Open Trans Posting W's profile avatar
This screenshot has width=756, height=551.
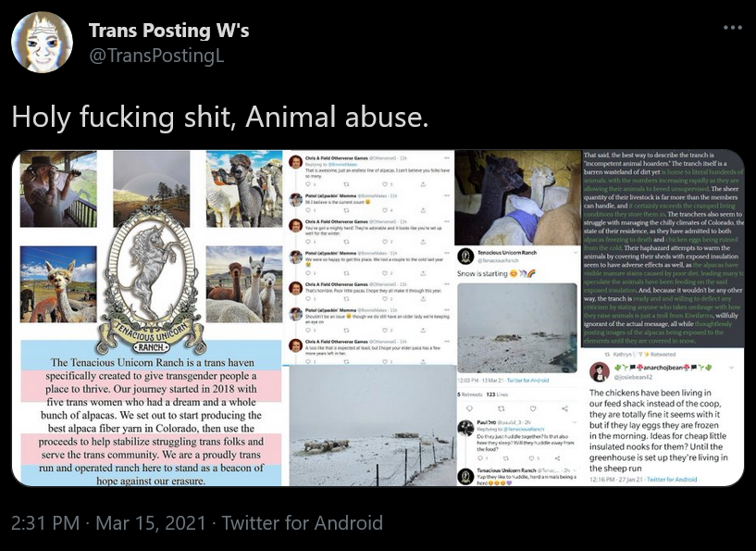(x=42, y=42)
